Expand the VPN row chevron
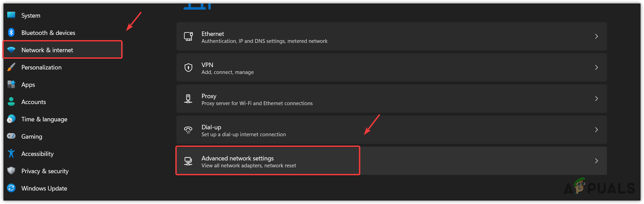This screenshot has height=204, width=644. 596,67
